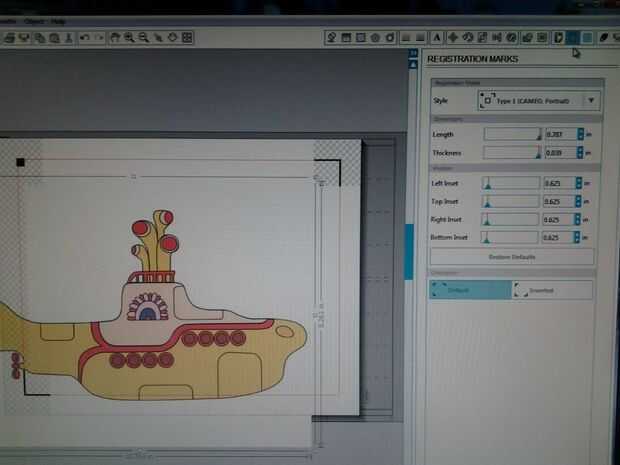Click the Top Inset slider
The image size is (620, 465).
(510, 201)
